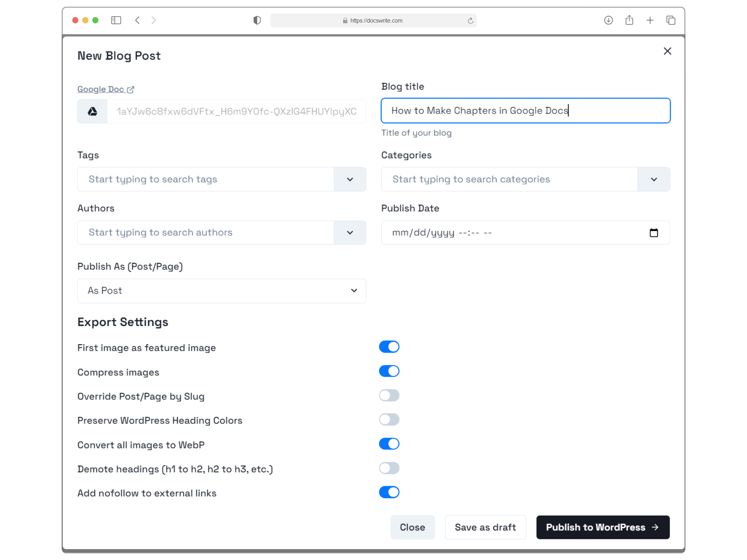This screenshot has width=747, height=560.
Task: Click the calendar icon in Publish Date field
Action: pos(654,232)
